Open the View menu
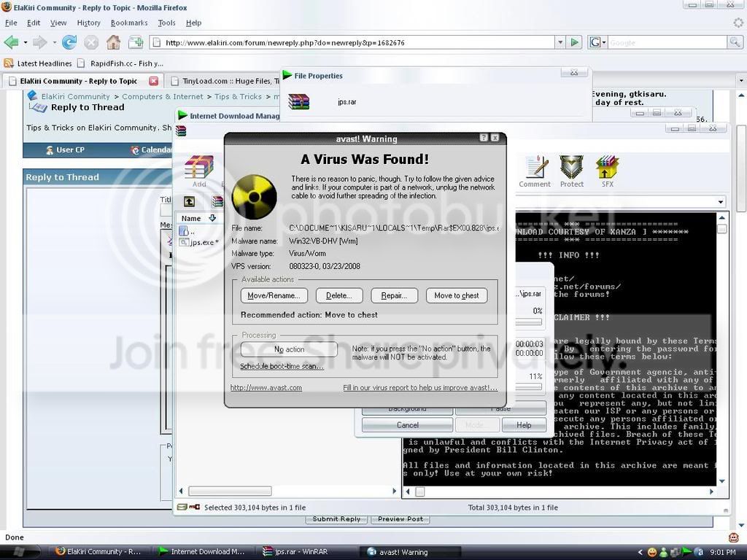747x560 pixels. pos(58,23)
